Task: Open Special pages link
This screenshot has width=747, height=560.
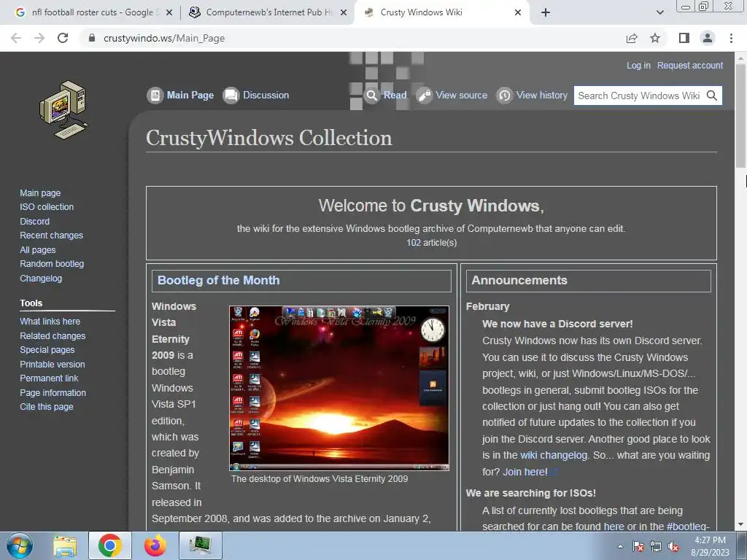Action: click(47, 350)
